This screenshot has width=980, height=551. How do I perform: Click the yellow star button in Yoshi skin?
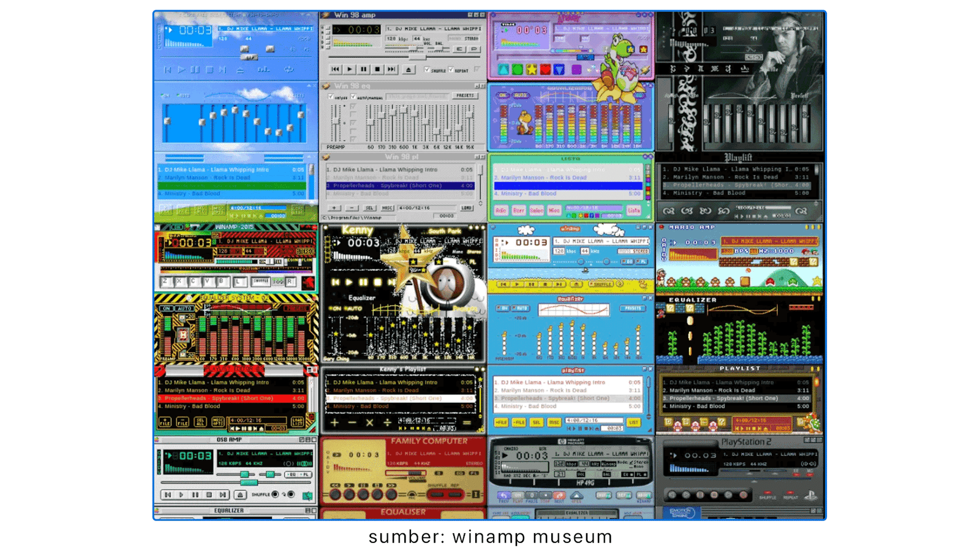click(x=531, y=69)
